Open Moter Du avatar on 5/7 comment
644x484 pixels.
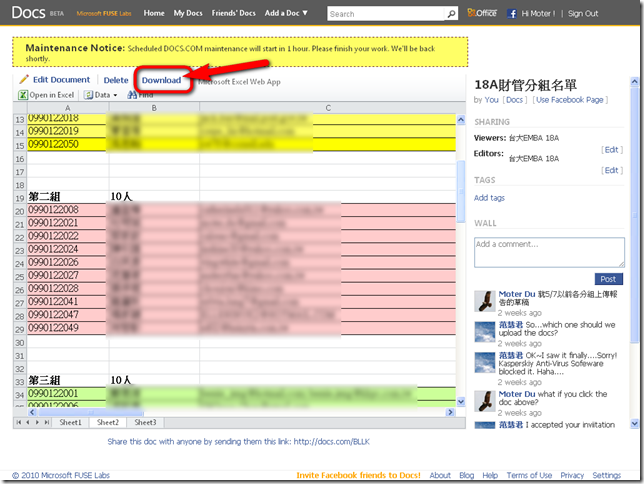click(x=485, y=301)
